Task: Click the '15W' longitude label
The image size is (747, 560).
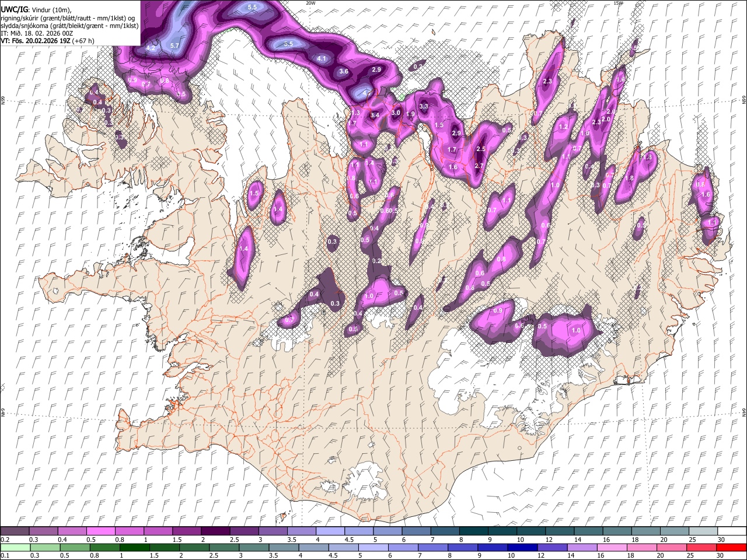Action: (x=618, y=3)
